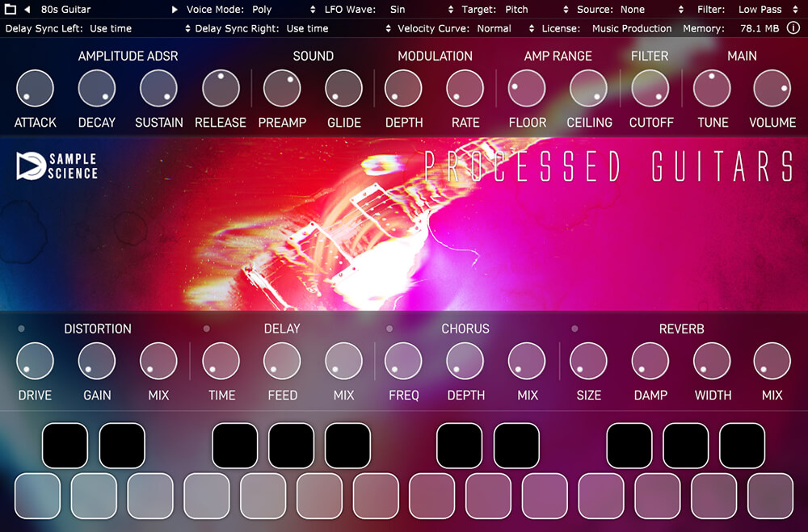Play the first white pad key
This screenshot has width=808, height=532.
pos(37,496)
